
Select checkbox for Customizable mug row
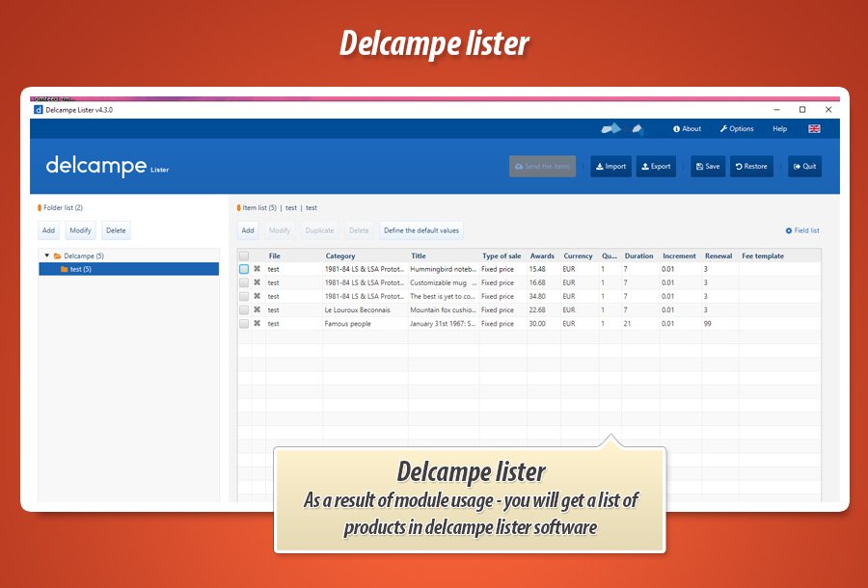pos(244,282)
